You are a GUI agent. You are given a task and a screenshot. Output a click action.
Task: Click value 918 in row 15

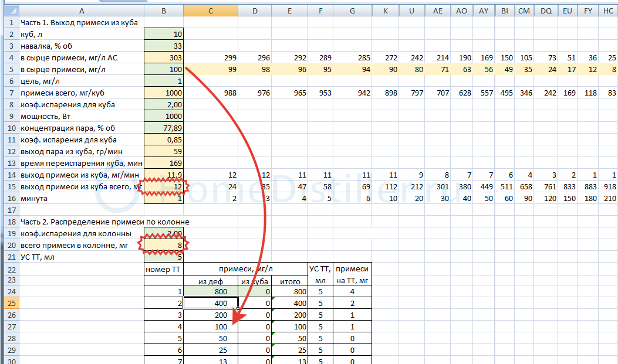(608, 186)
